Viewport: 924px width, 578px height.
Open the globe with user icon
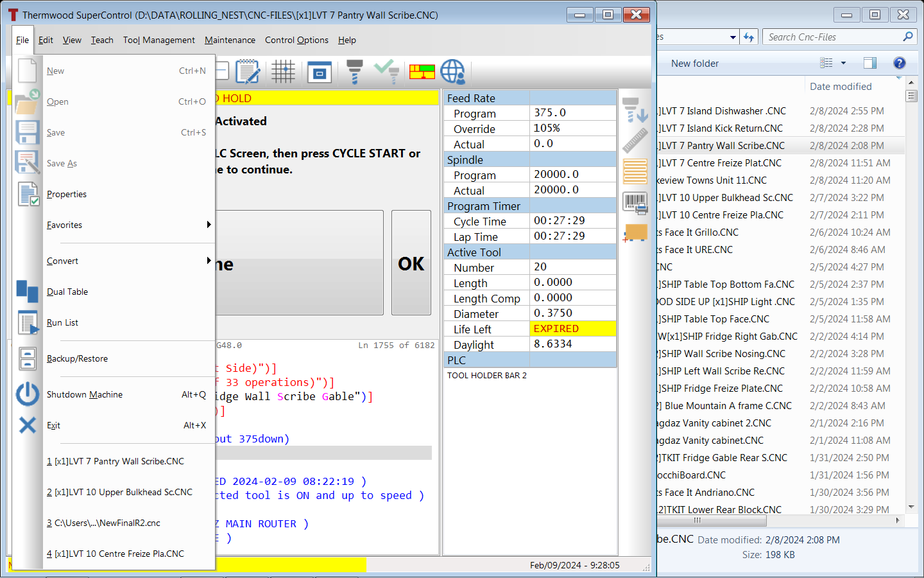pyautogui.click(x=453, y=72)
